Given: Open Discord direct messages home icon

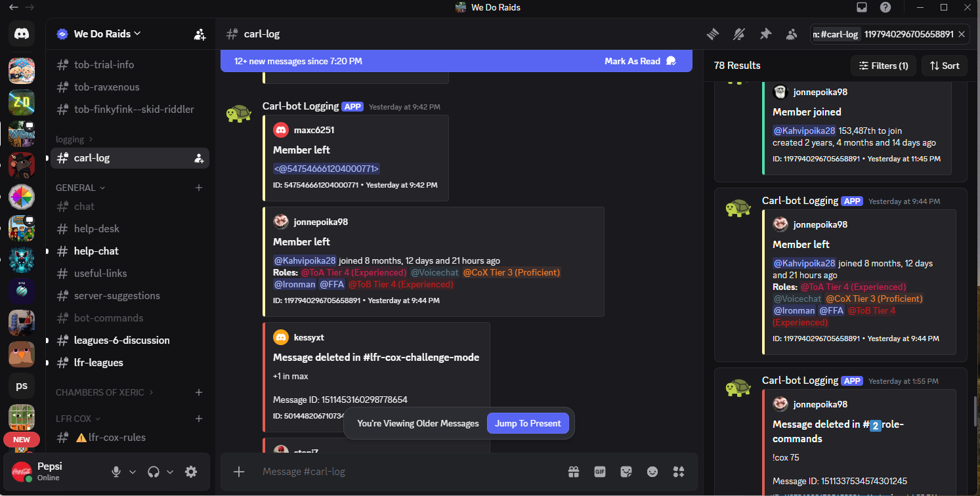Looking at the screenshot, I should (x=22, y=33).
